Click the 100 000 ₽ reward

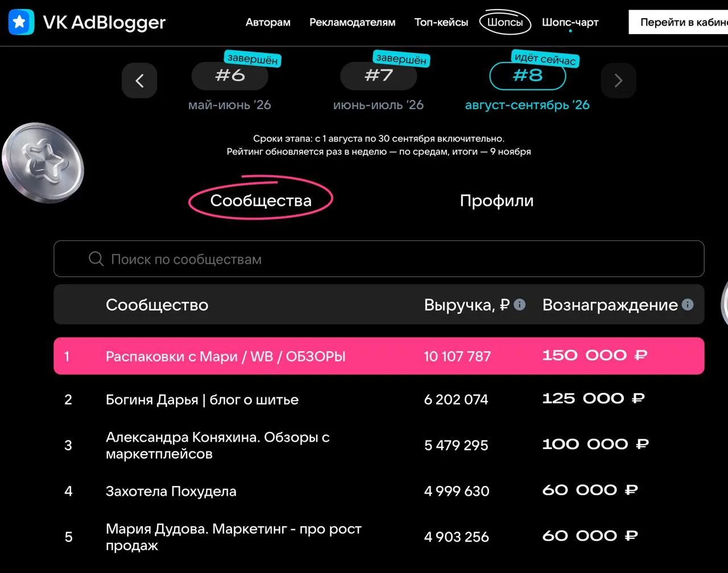[x=595, y=445]
